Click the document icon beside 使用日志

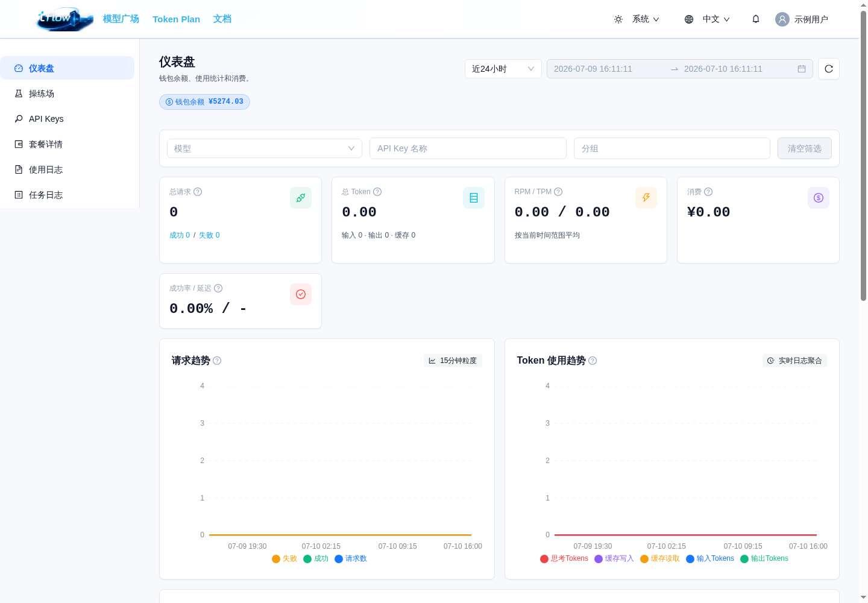click(19, 169)
